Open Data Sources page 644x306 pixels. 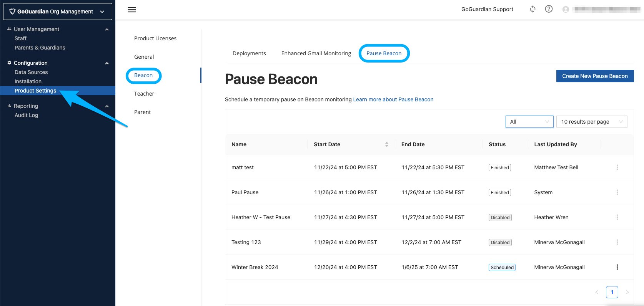31,72
